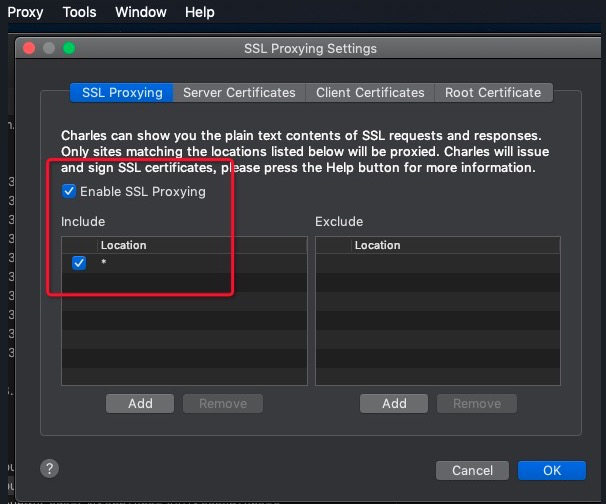This screenshot has width=606, height=504.
Task: Dismiss the dialog with Cancel
Action: (472, 470)
